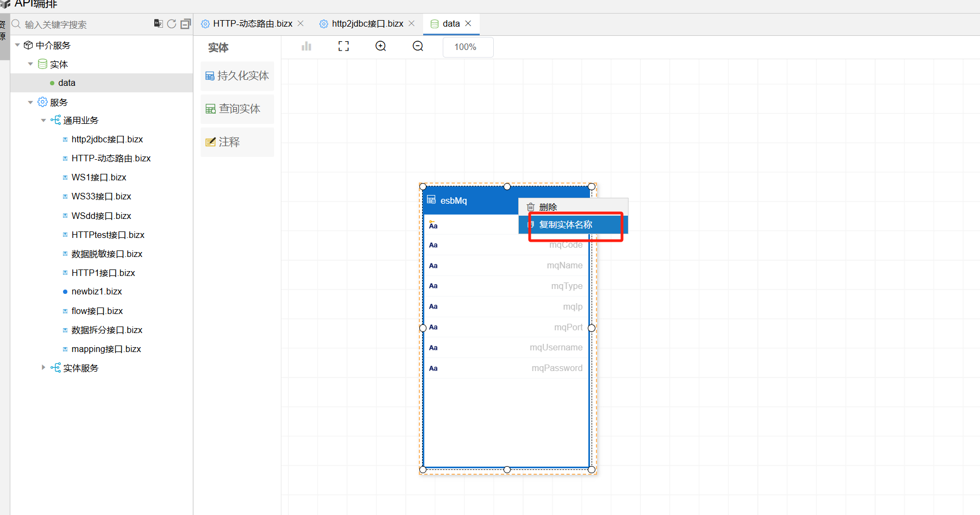Click the zoom out magnifier icon
This screenshot has height=515, width=980.
[x=418, y=46]
